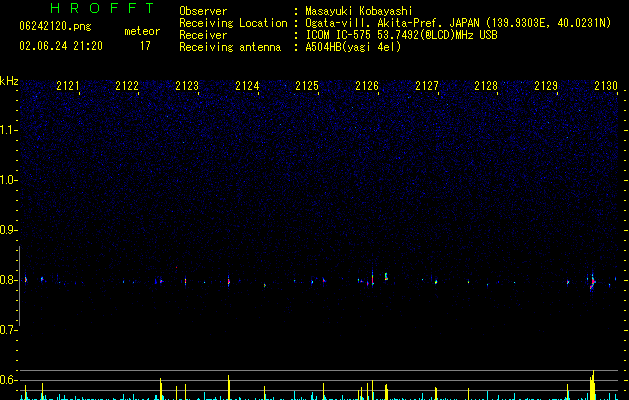Click the 1.0 kHz axis label
Image resolution: width=629 pixels, height=400 pixels.
(x=8, y=180)
